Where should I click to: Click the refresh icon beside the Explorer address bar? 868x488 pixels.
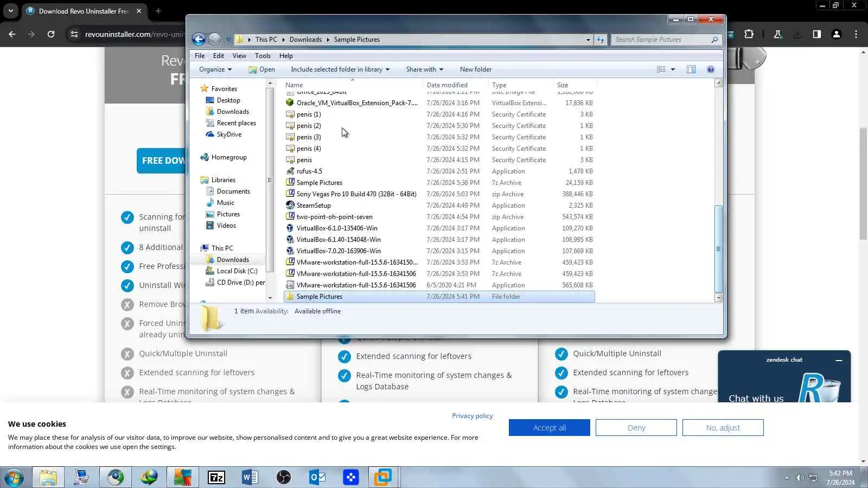(600, 40)
